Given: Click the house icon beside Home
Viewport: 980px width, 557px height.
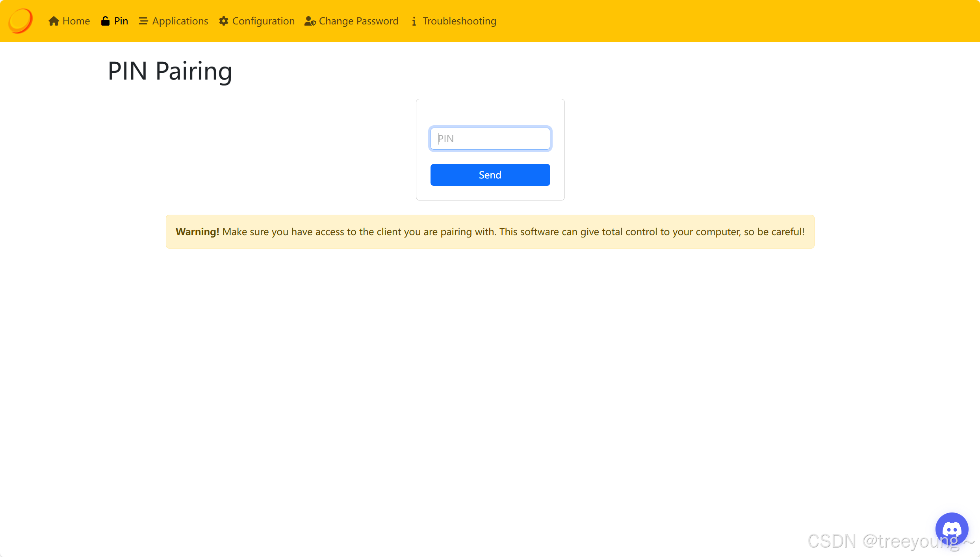Looking at the screenshot, I should point(54,21).
